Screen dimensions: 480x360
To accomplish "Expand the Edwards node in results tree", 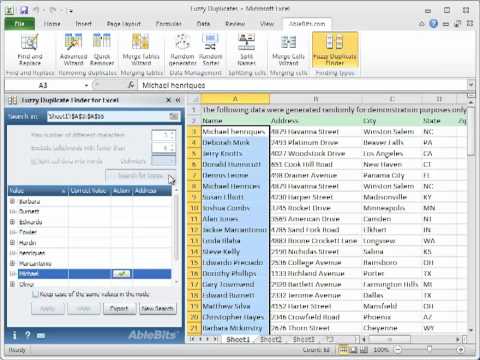I will pyautogui.click(x=12, y=222).
